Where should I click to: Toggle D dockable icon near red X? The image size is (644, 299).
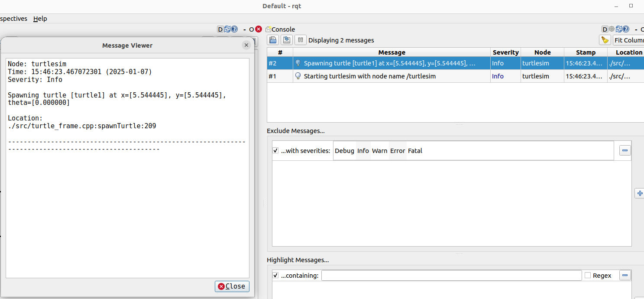pos(220,29)
